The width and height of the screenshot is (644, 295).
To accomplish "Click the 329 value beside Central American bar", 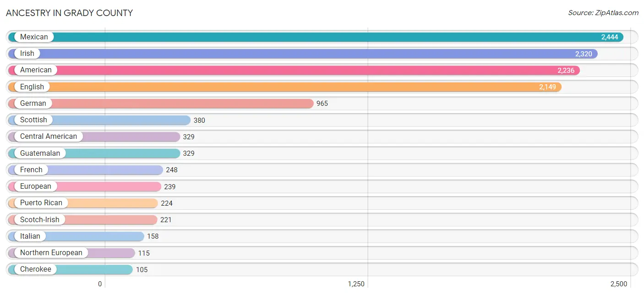I will pos(189,137).
